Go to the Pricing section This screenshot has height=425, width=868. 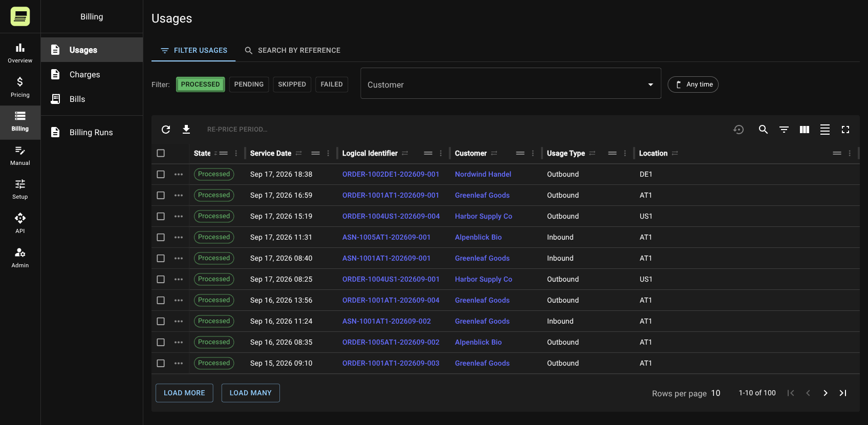20,88
